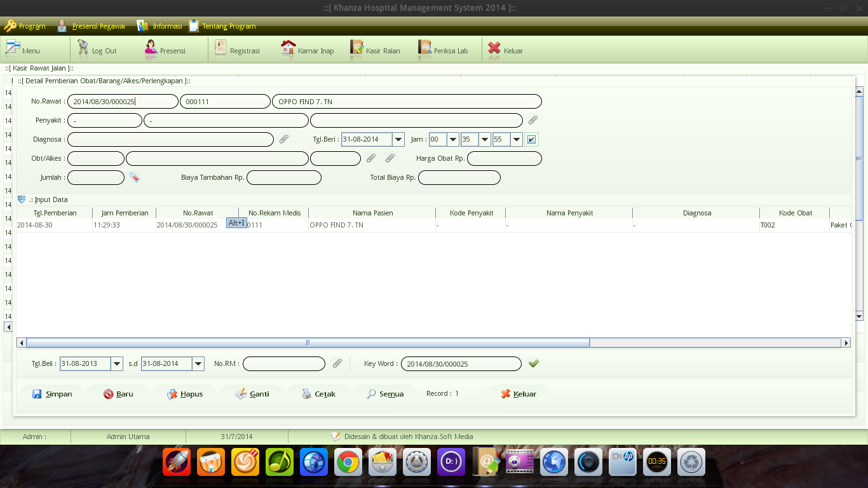The image size is (868, 488).
Task: Click the paperclip icon next to No.RM field
Action: click(x=337, y=363)
